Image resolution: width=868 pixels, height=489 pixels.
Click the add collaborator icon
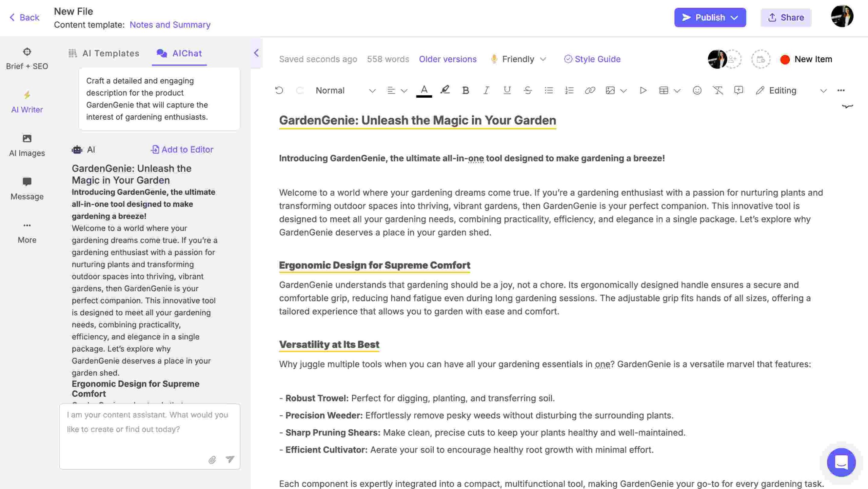(x=733, y=59)
